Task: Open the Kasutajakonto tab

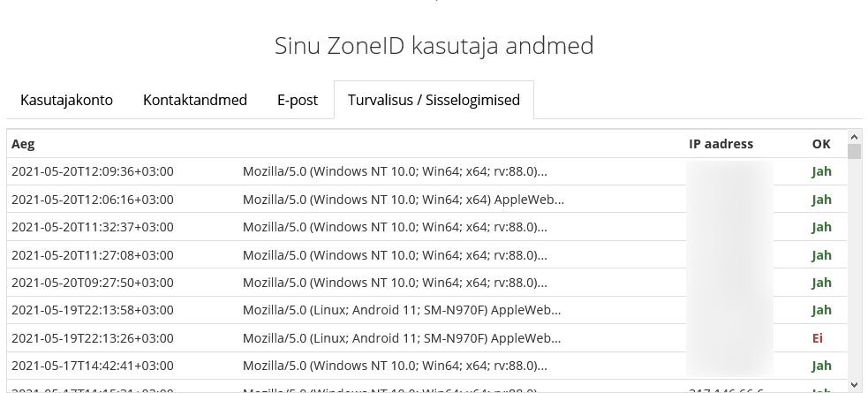Action: (66, 100)
